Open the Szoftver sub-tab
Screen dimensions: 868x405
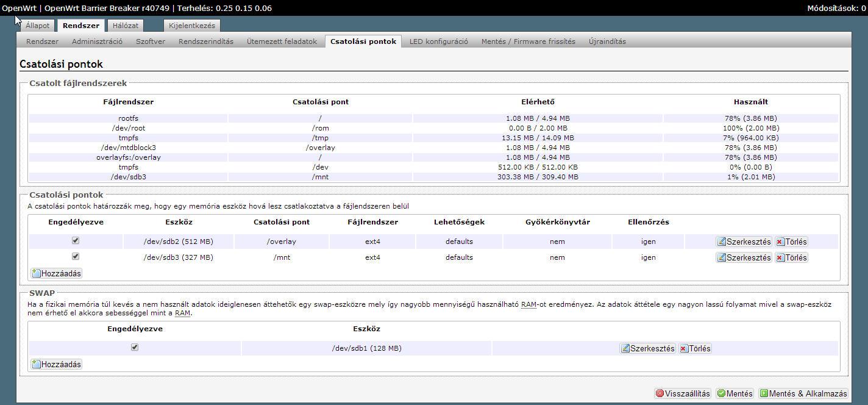coord(151,41)
